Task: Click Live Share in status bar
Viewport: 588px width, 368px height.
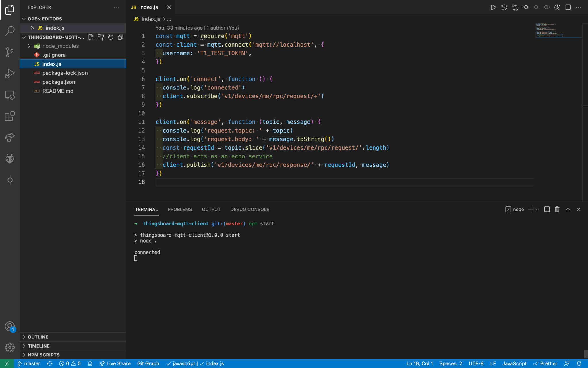Action: 115,363
